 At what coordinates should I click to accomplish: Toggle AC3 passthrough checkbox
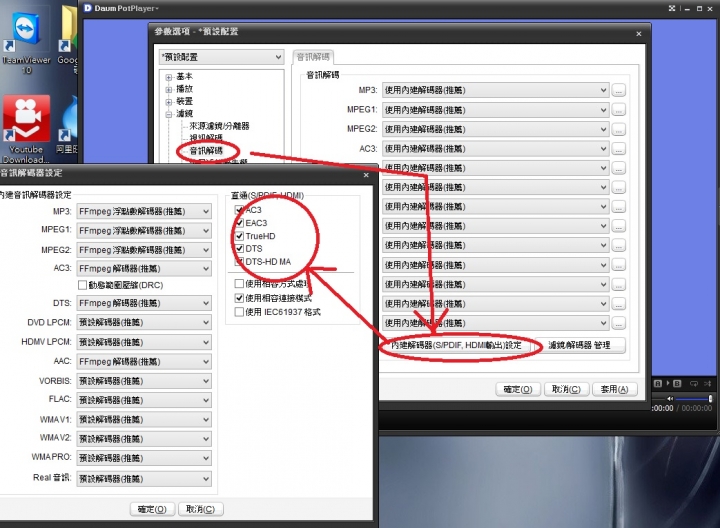coord(239,210)
